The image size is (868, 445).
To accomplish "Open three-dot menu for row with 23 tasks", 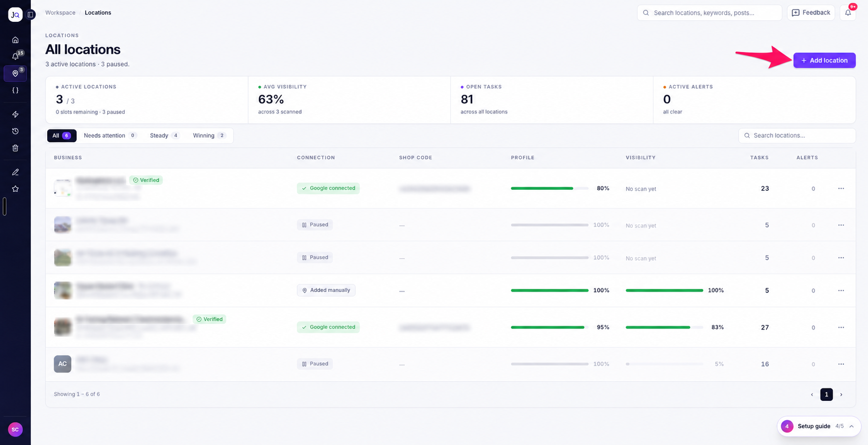I will point(841,188).
